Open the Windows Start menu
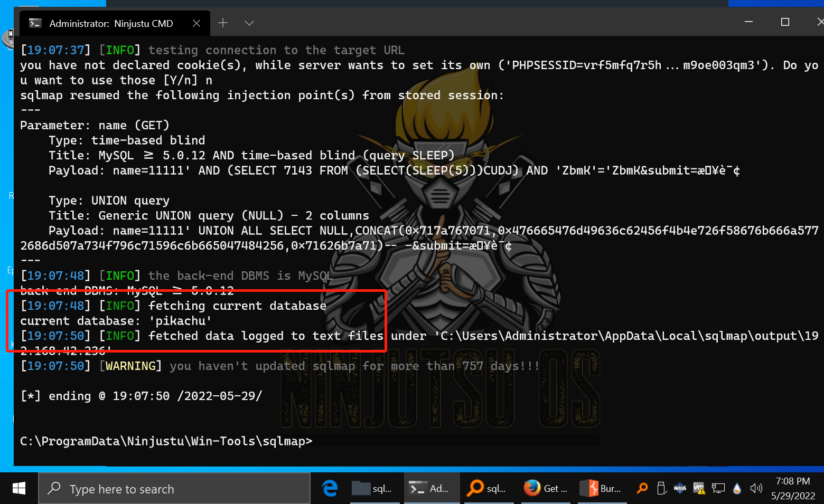The width and height of the screenshot is (824, 504). [19, 489]
